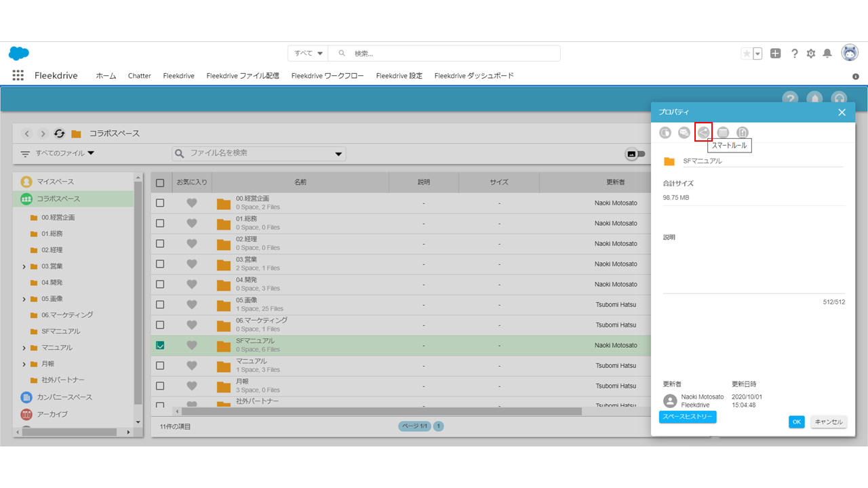Image resolution: width=868 pixels, height=488 pixels.
Task: Check the 01.総務 folder checkbox
Action: coord(160,223)
